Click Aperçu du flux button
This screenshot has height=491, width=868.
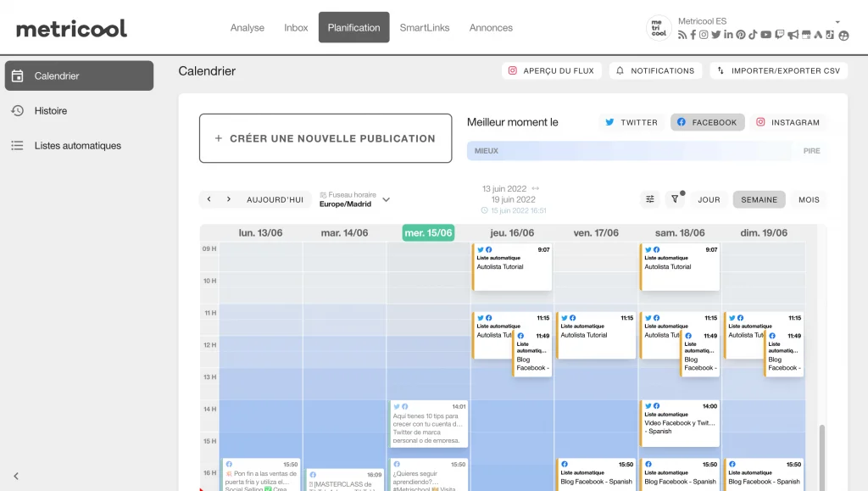(551, 71)
